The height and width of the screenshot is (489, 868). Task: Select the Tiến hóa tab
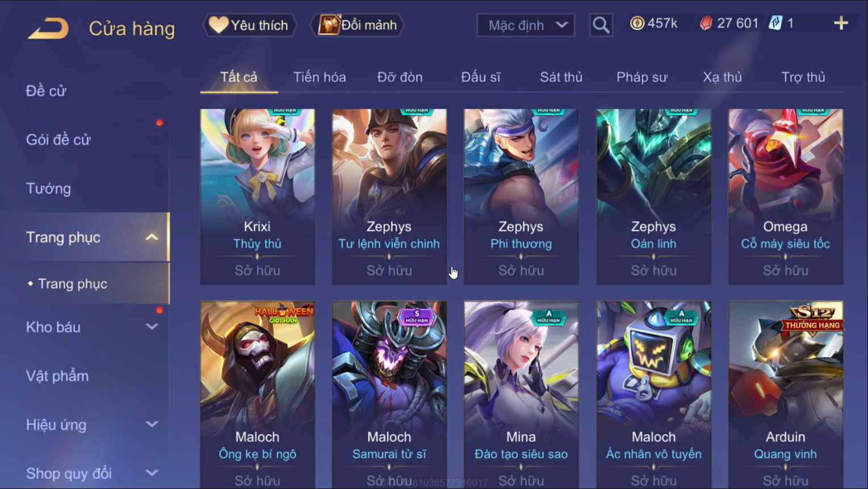coord(320,77)
